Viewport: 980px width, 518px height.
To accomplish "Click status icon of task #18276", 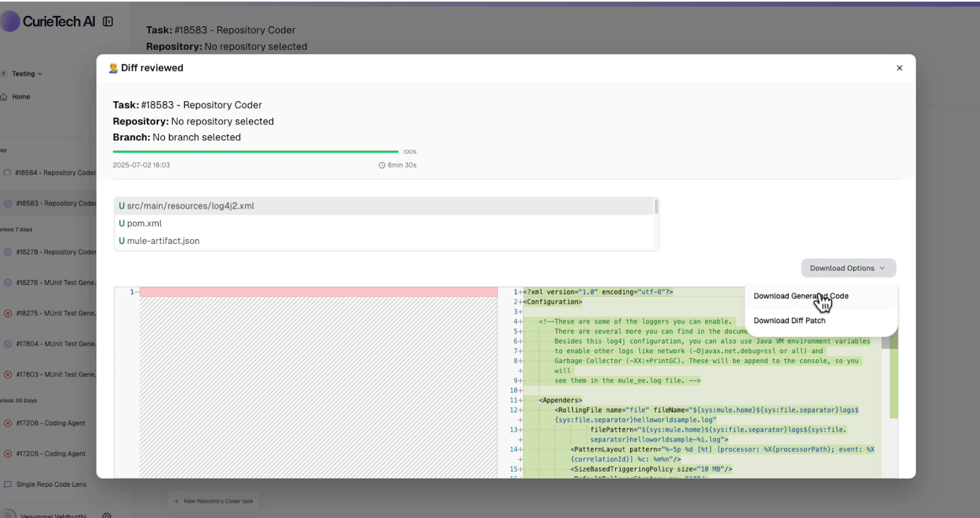I will pos(8,283).
